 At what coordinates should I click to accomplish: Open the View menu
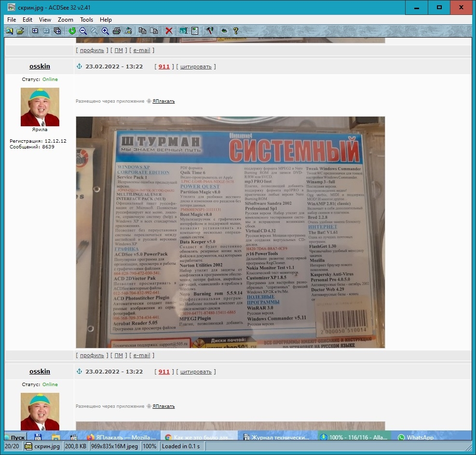45,20
